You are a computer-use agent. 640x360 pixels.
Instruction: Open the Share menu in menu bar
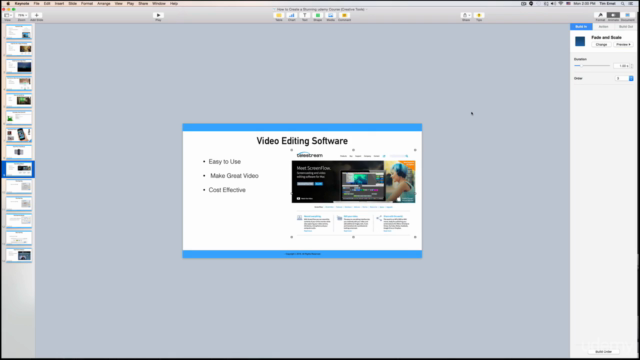coord(143,3)
